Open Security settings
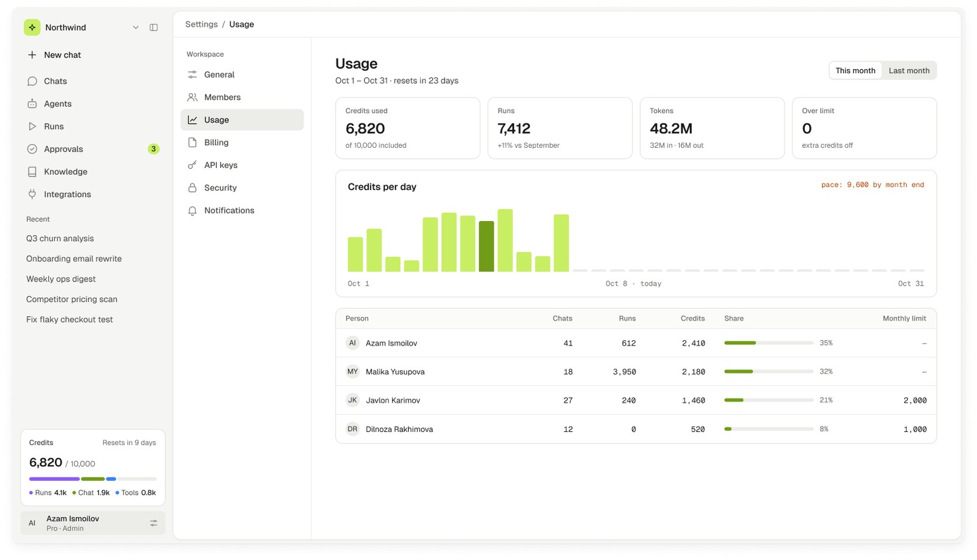Image resolution: width=977 pixels, height=560 pixels. (x=242, y=187)
